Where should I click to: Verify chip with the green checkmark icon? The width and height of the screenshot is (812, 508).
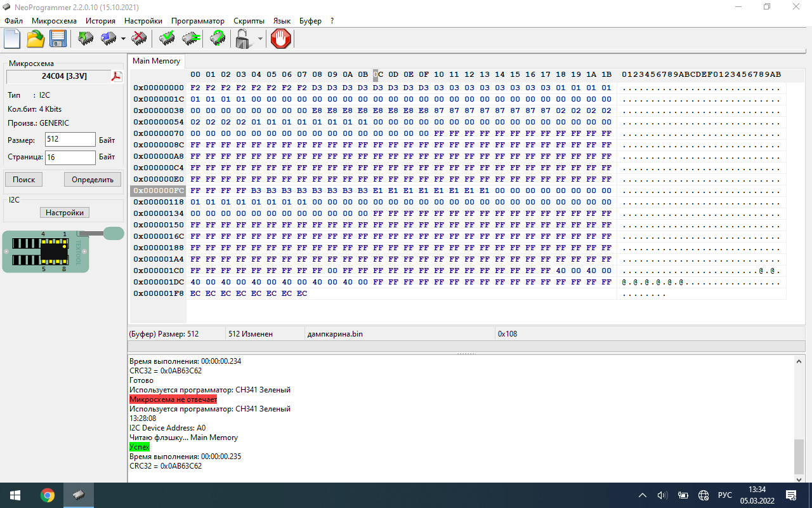pyautogui.click(x=167, y=39)
